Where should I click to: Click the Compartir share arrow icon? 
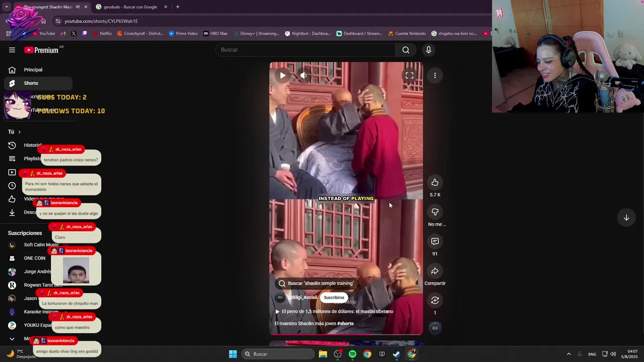[435, 271]
